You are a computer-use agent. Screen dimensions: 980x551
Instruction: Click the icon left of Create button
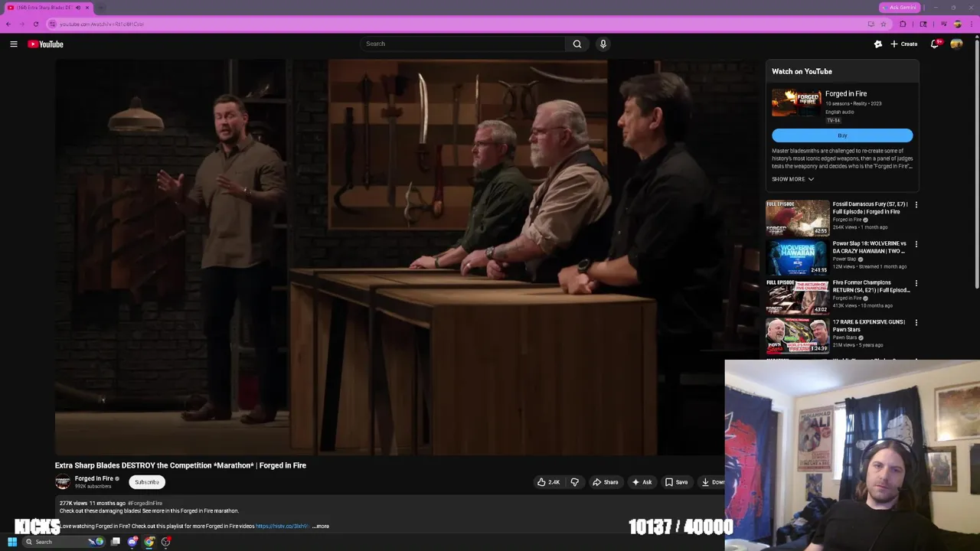[878, 44]
